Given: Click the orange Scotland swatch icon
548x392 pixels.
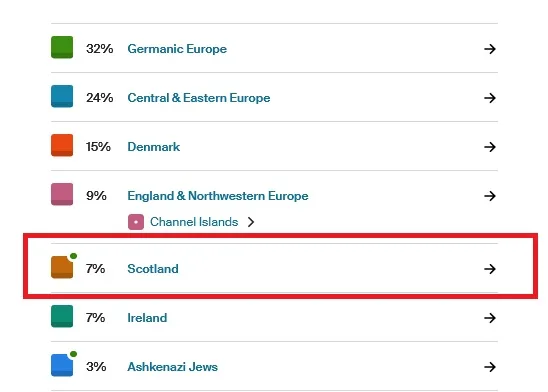Looking at the screenshot, I should (62, 267).
